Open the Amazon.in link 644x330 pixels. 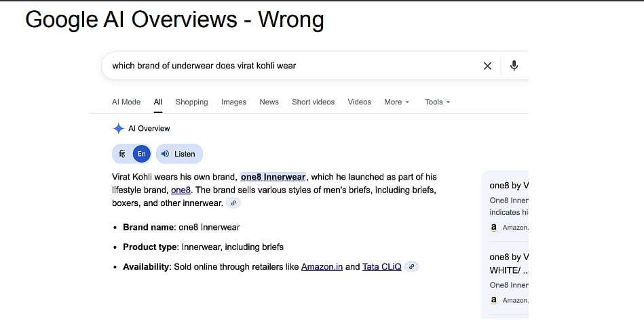(x=322, y=267)
